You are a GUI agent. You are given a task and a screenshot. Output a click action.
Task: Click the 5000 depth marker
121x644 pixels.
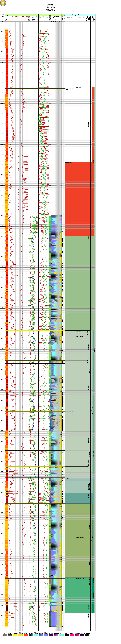(2, 482)
